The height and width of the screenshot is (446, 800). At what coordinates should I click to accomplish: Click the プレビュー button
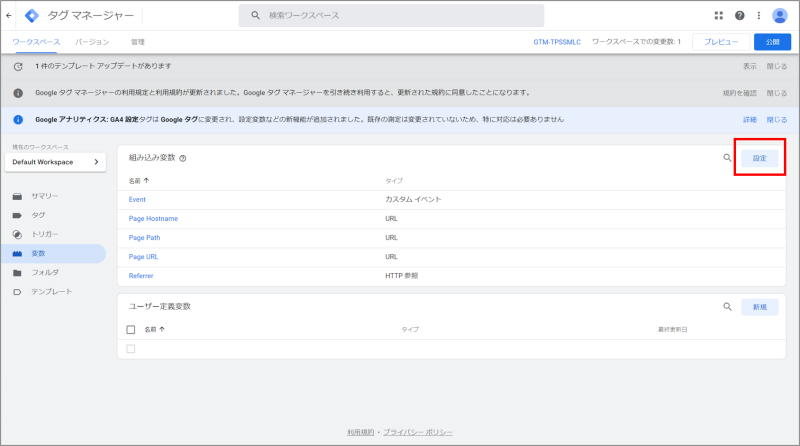(x=721, y=42)
